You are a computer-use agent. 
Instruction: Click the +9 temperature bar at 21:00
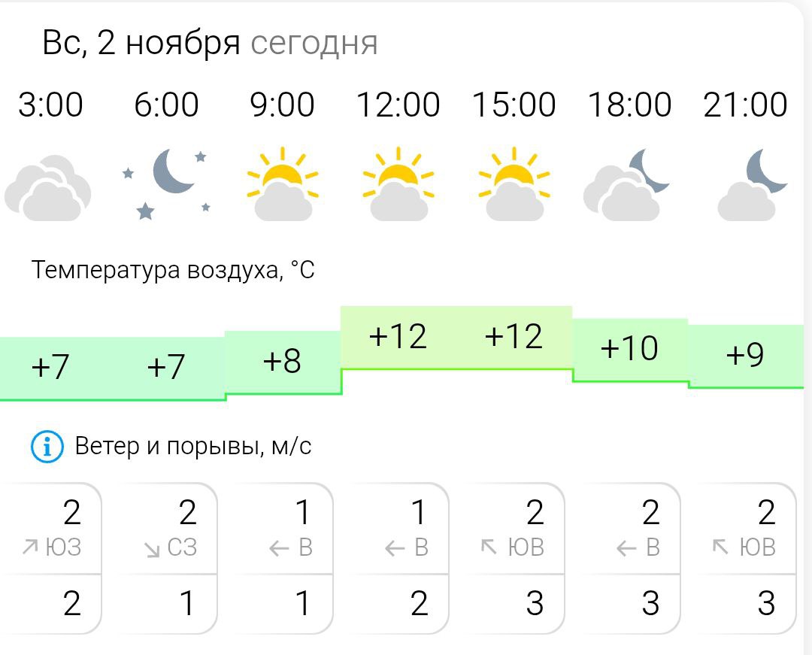[746, 355]
